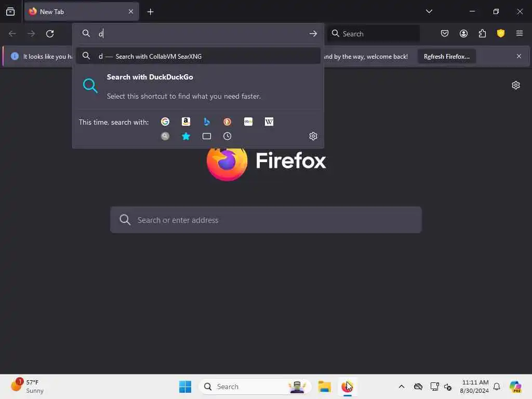Click the muted volume tray icon
532x399 pixels.
point(447,387)
